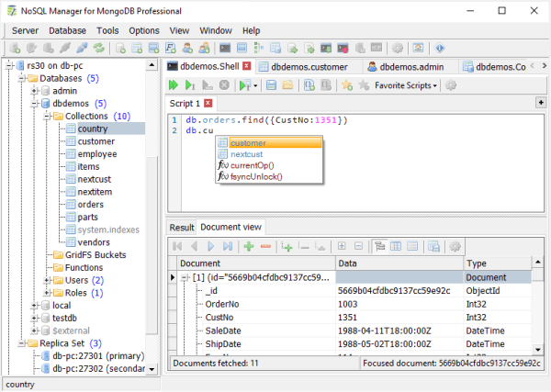Select the employee collection in tree
Screen dimensions: 551x392
tap(97, 154)
